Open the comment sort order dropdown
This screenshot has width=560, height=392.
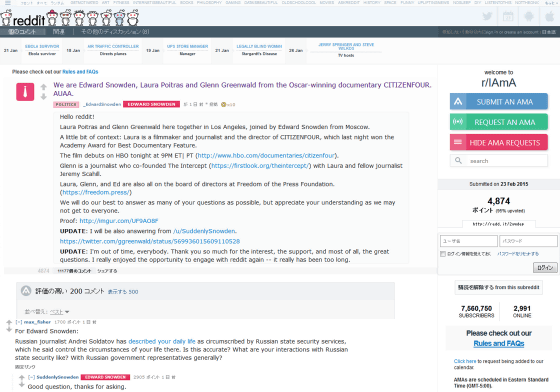pos(59,312)
